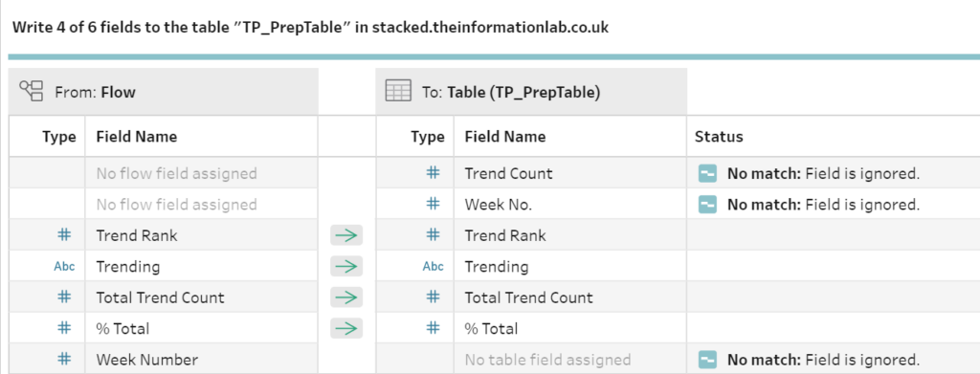Screen dimensions: 980x374
Task: Click the Abc type icon of flow Trending
Action: pos(64,267)
